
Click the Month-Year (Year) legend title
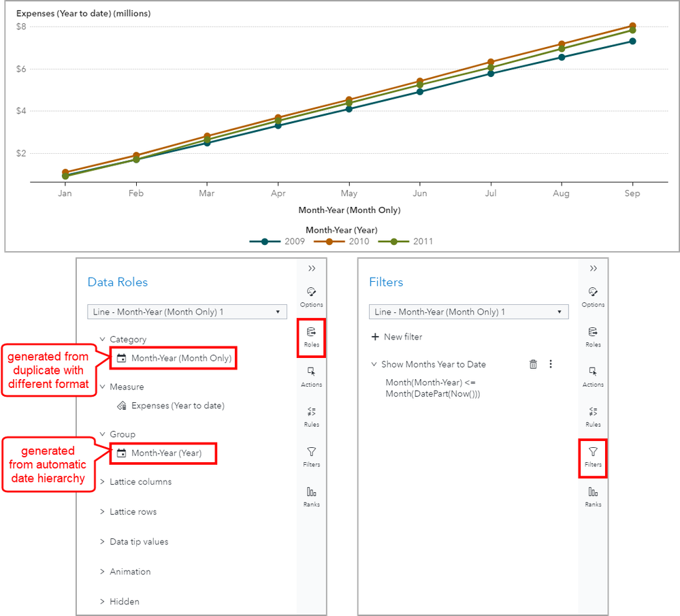point(341,230)
